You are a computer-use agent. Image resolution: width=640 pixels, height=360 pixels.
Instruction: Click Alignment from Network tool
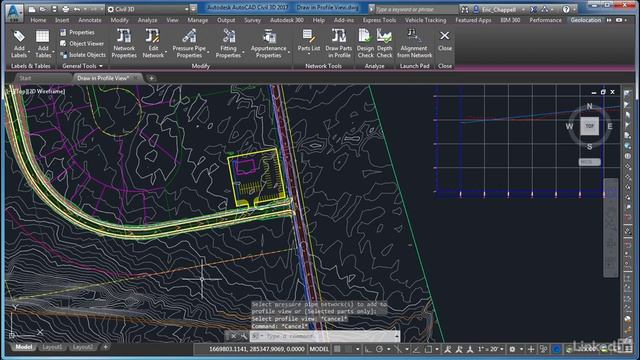[414, 44]
